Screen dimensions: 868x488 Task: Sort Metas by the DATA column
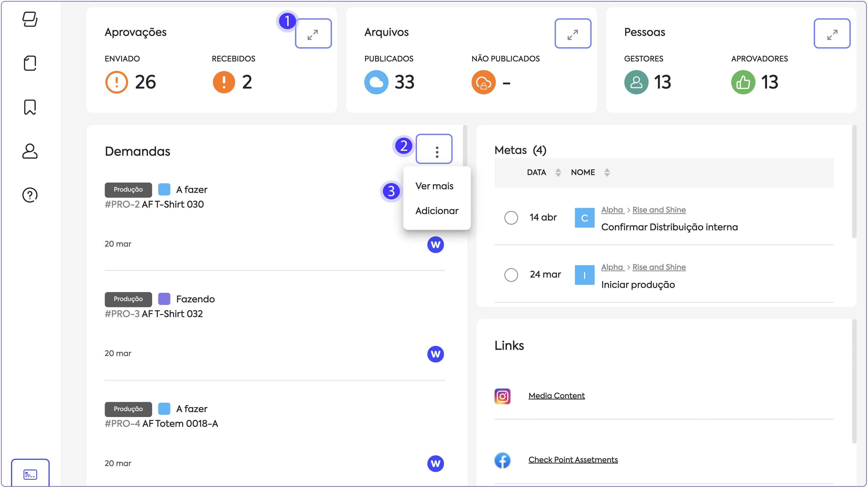click(558, 172)
